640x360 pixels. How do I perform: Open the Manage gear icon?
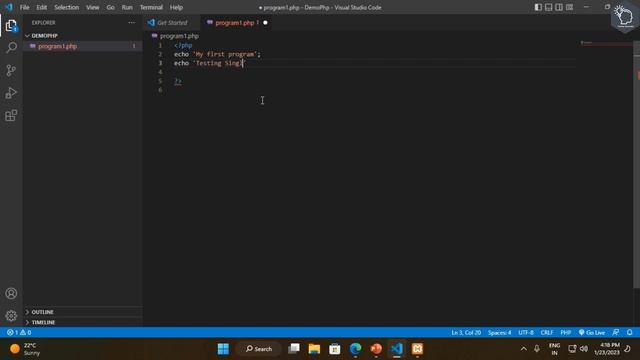(11, 316)
